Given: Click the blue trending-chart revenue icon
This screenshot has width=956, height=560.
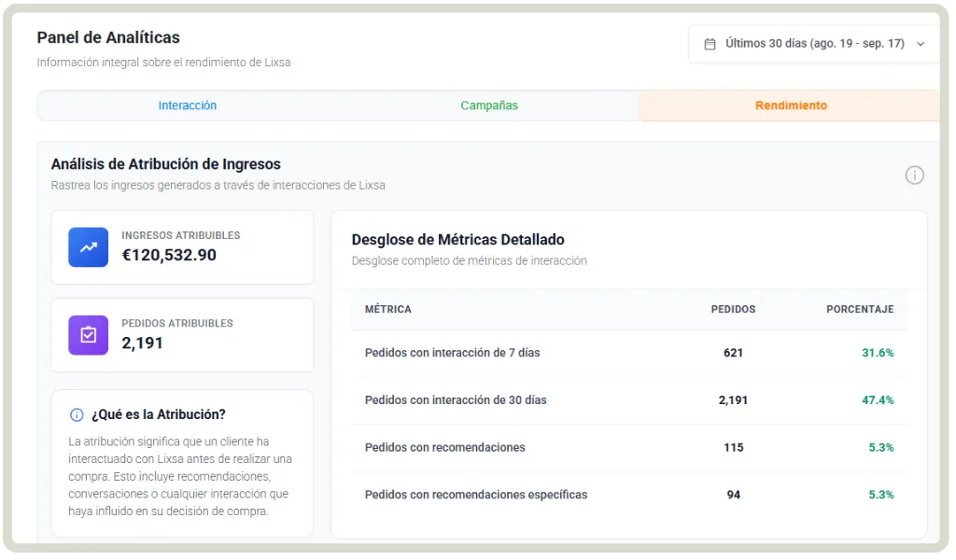Looking at the screenshot, I should (87, 247).
